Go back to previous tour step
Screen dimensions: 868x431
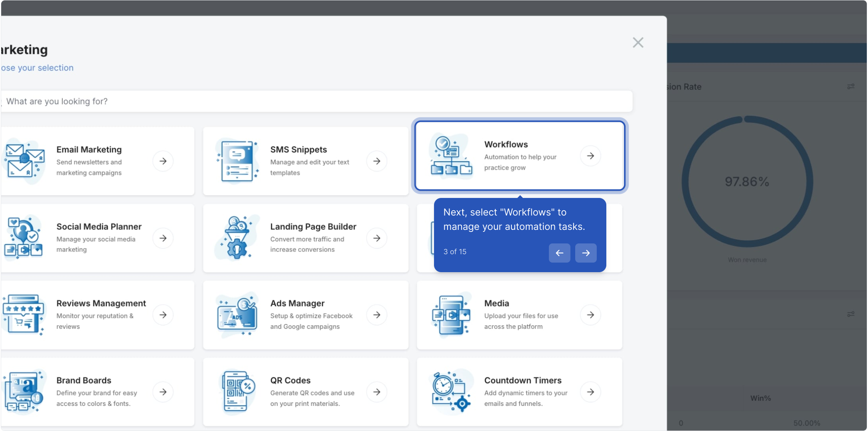pos(559,253)
